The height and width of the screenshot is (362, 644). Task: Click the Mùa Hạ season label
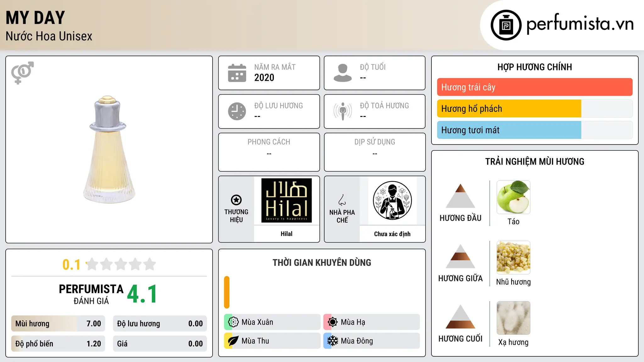353,322
